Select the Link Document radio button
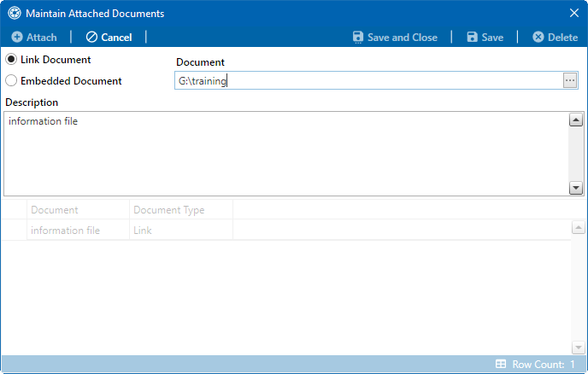 pos(11,59)
